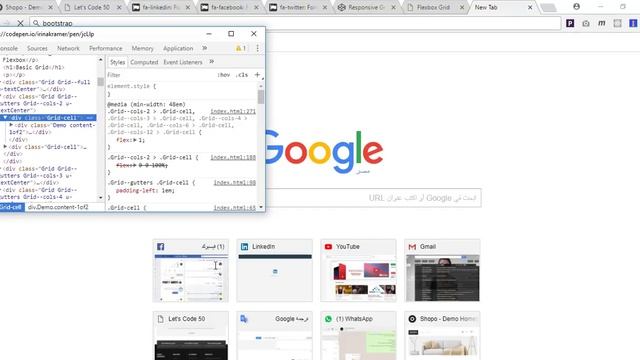This screenshot has height=360, width=640.
Task: Open Chrome profile account icon
Action: (x=576, y=7)
